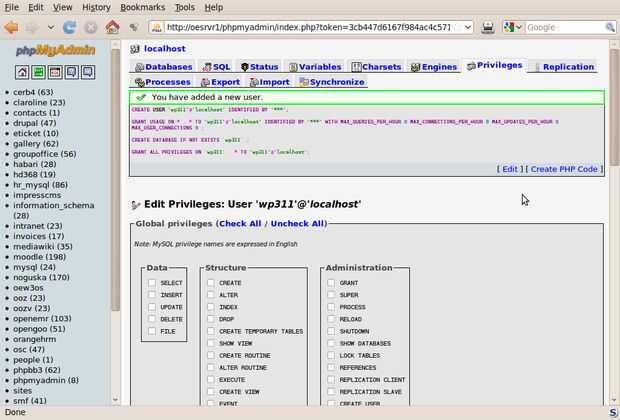620x420 pixels.
Task: Open the Engines tab
Action: point(434,67)
